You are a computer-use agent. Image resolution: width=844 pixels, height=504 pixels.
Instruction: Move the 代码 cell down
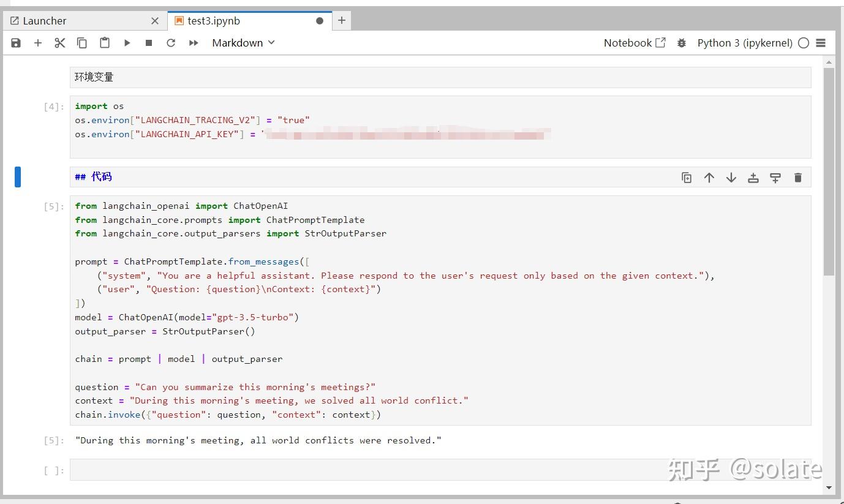pos(731,177)
